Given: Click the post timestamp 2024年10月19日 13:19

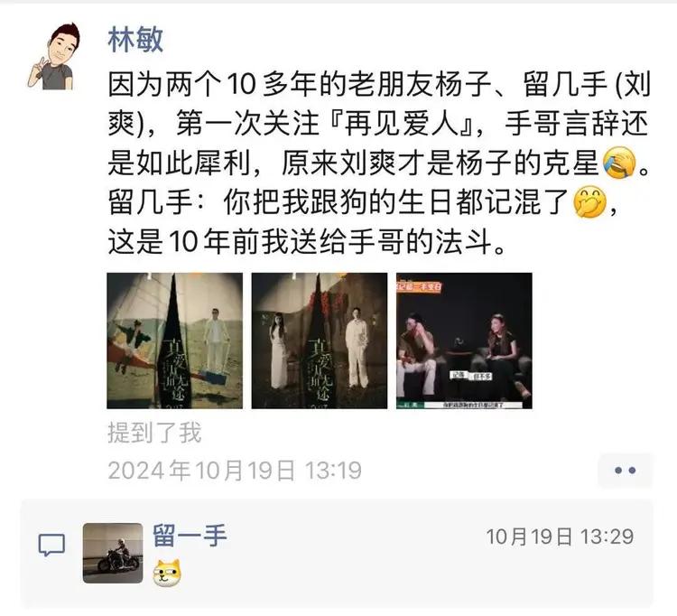Looking at the screenshot, I should point(235,471).
